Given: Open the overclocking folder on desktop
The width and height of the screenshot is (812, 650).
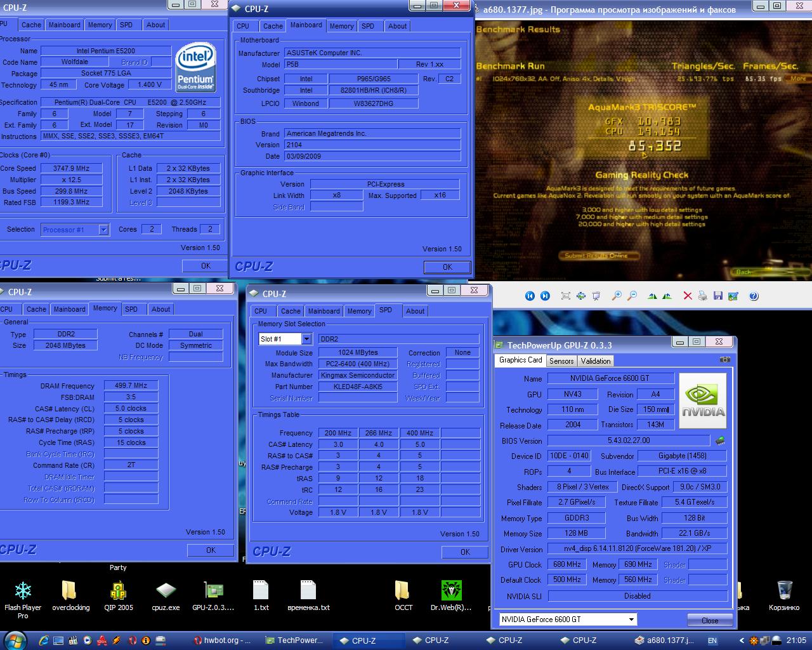Looking at the screenshot, I should point(70,596).
